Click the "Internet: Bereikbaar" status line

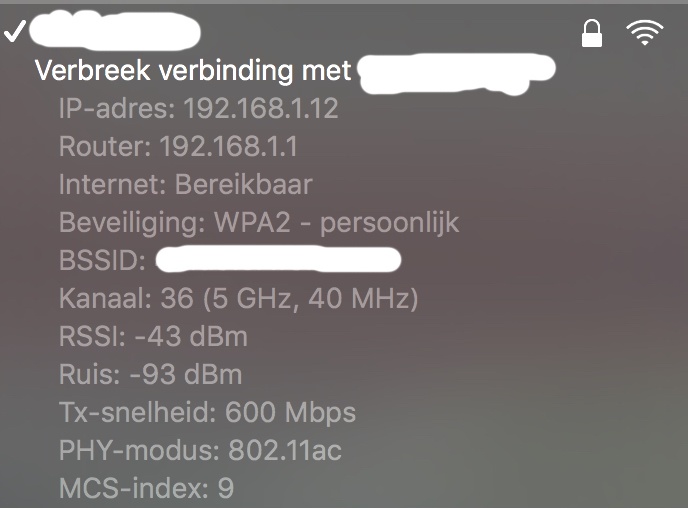(x=185, y=185)
